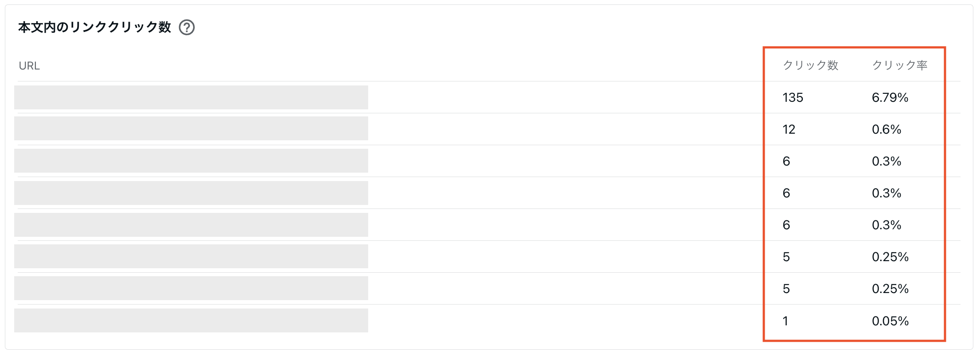Open the last URL with 6 clicks
The image size is (980, 355).
[x=191, y=225]
